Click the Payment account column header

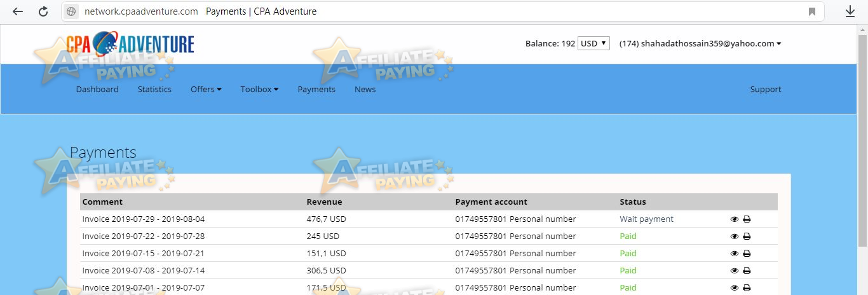click(x=491, y=202)
